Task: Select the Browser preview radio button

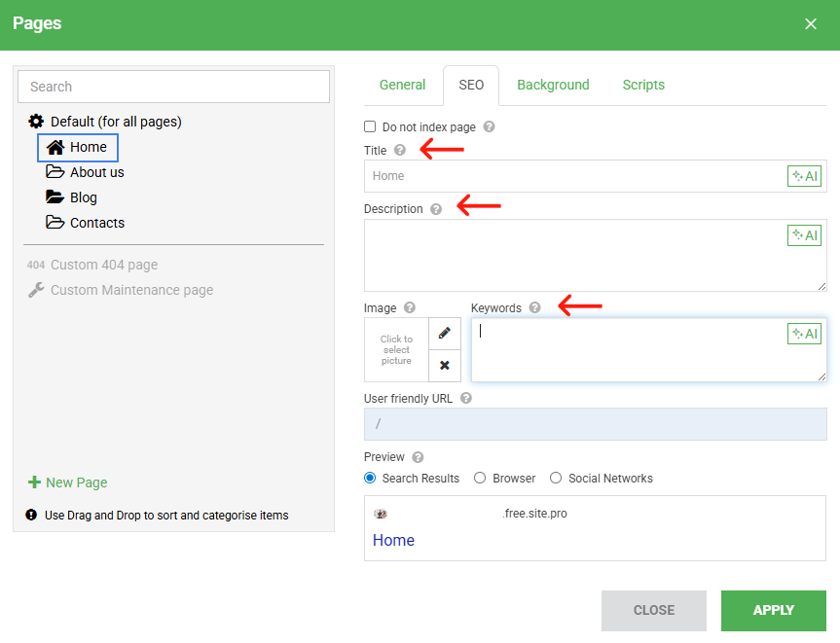Action: (x=480, y=479)
